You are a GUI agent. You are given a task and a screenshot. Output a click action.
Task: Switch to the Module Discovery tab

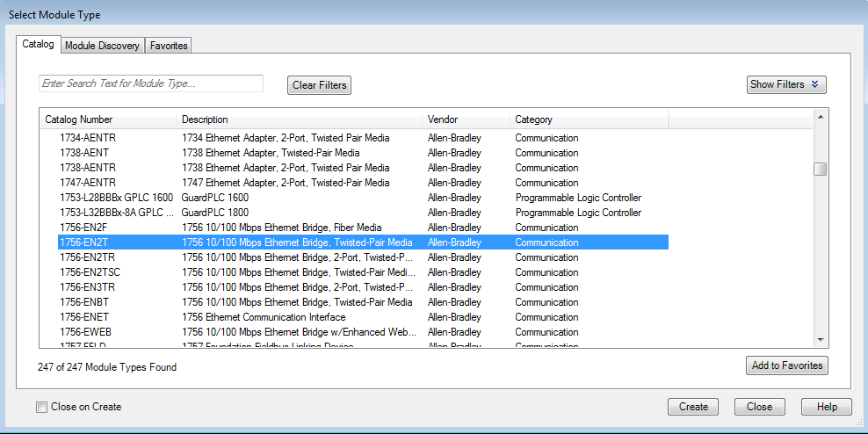(103, 46)
